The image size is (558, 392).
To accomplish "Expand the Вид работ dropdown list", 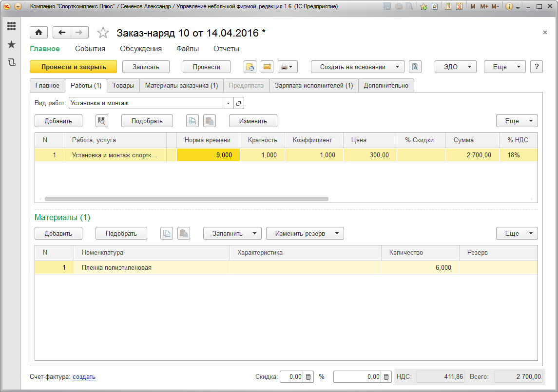I will coord(228,103).
